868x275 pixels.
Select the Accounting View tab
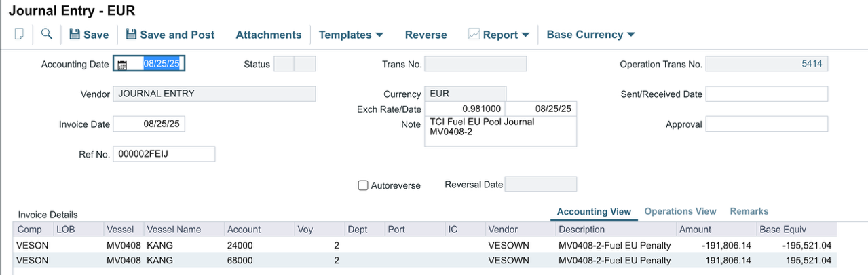click(594, 212)
